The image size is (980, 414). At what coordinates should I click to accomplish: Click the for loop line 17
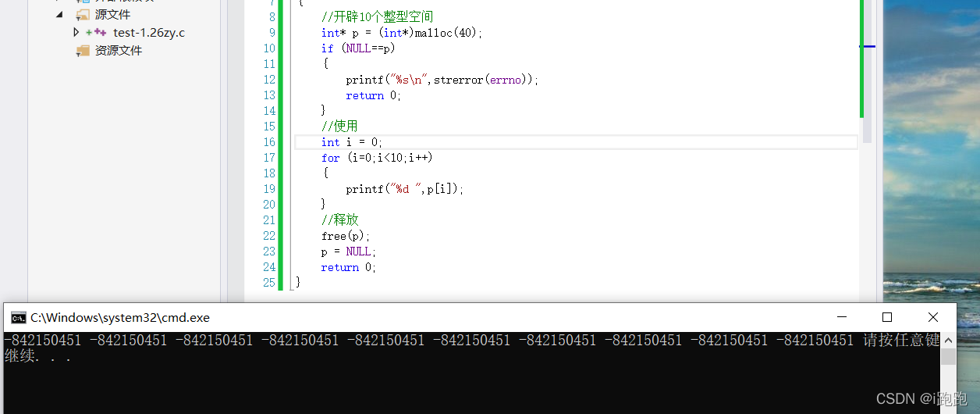[x=377, y=158]
